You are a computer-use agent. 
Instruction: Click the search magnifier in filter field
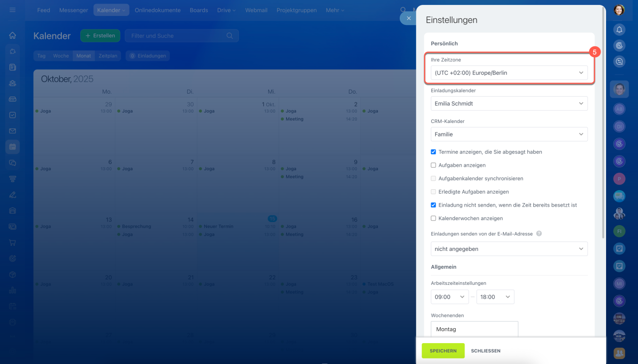[230, 36]
